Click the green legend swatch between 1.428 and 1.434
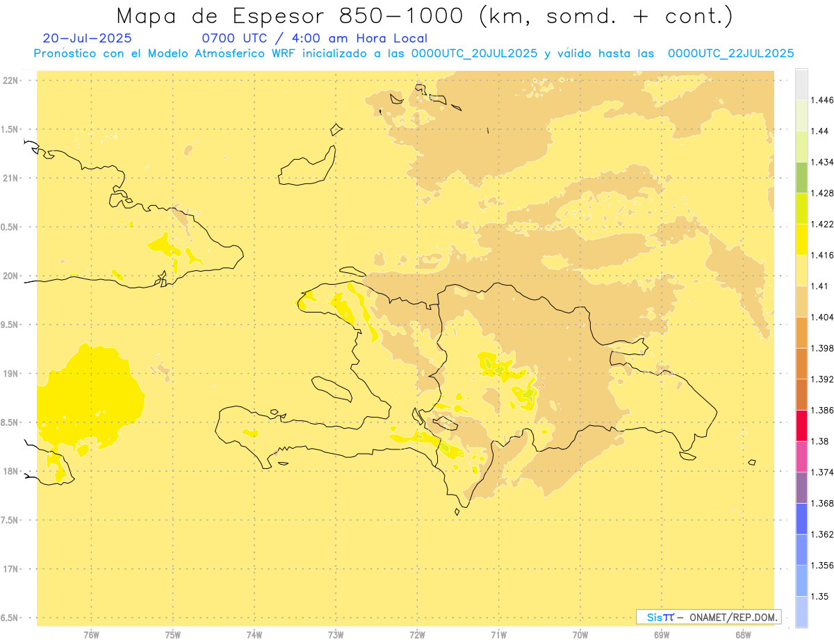Screen dimensions: 834x644 pos(801,177)
